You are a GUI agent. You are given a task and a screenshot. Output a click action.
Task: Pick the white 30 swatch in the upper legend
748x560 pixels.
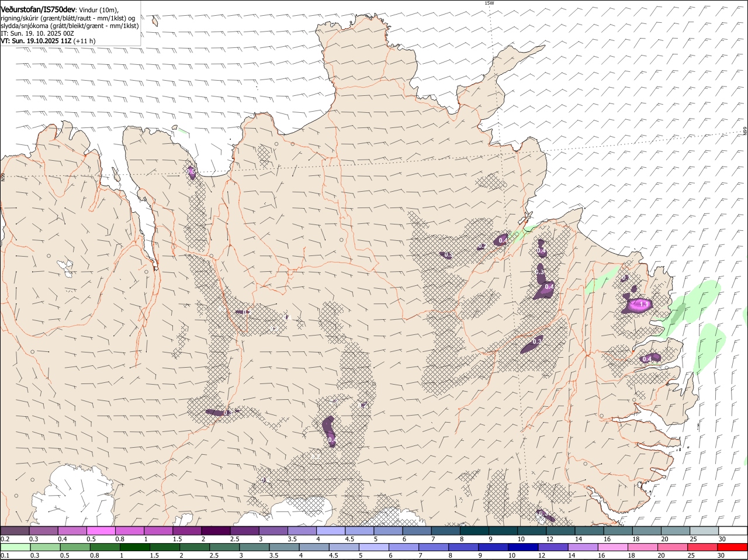733,531
